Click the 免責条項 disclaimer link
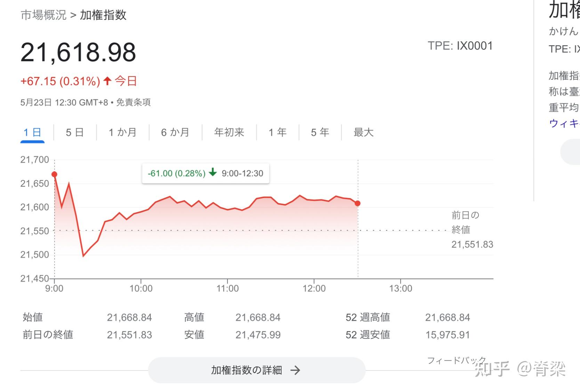This screenshot has height=392, width=580. pyautogui.click(x=133, y=103)
